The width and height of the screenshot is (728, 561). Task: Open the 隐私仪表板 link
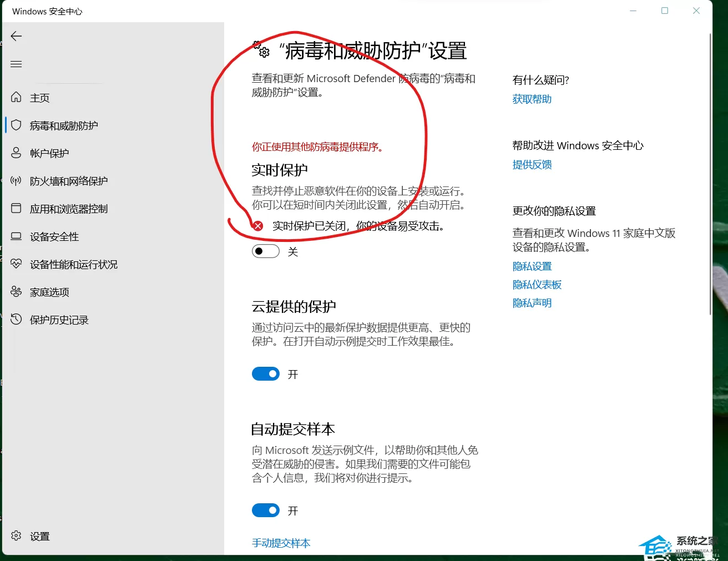(537, 285)
